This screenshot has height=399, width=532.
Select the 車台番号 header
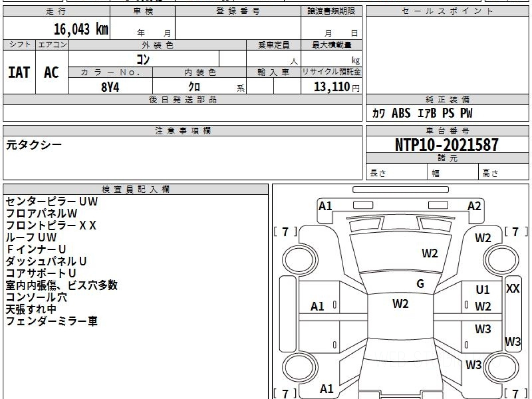[448, 131]
